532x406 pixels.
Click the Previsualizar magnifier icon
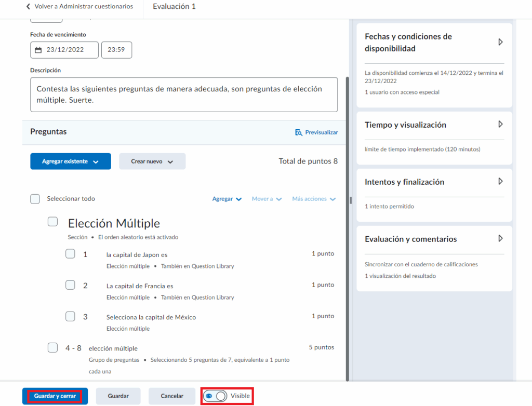(299, 132)
